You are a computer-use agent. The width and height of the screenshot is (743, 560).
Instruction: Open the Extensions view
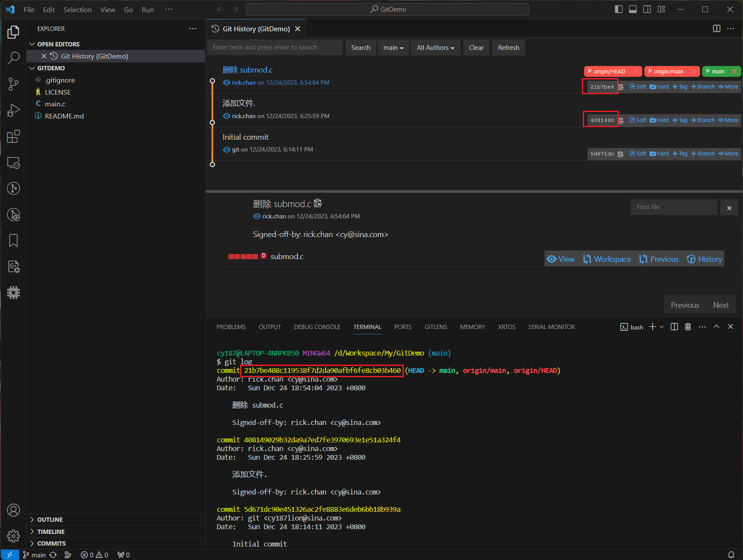pyautogui.click(x=13, y=136)
